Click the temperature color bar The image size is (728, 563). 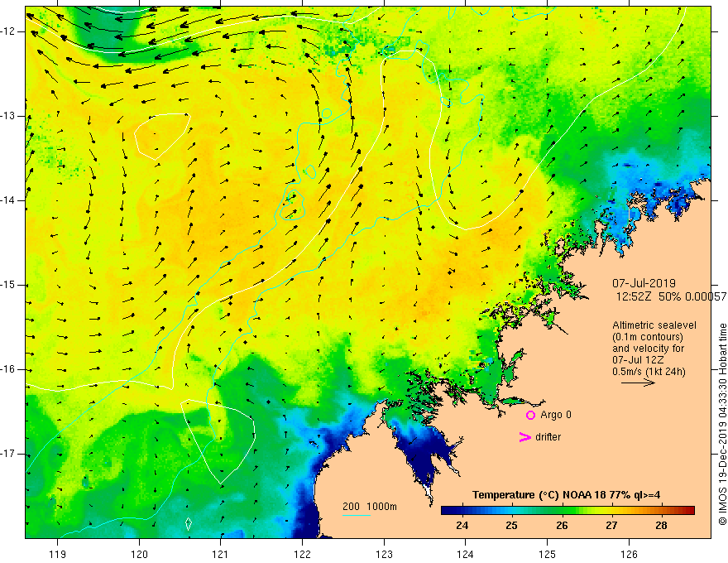point(568,510)
